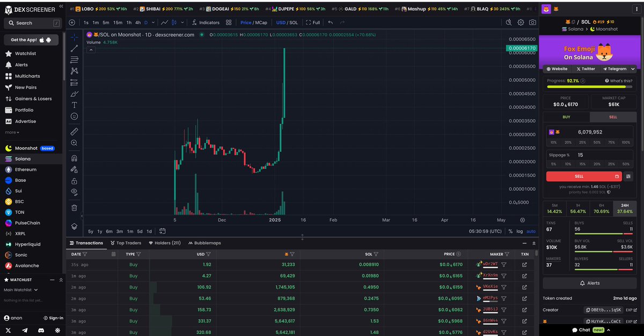
Task: Toggle USD / SOL denomination
Action: click(x=287, y=23)
